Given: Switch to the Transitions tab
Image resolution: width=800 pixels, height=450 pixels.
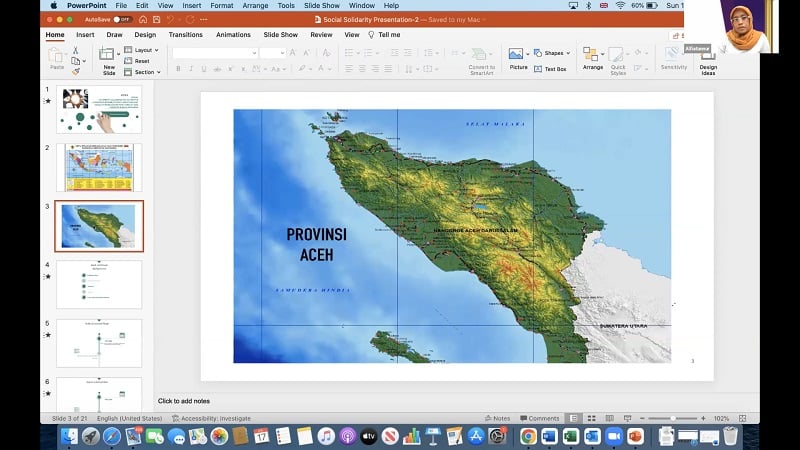Looking at the screenshot, I should pyautogui.click(x=185, y=34).
